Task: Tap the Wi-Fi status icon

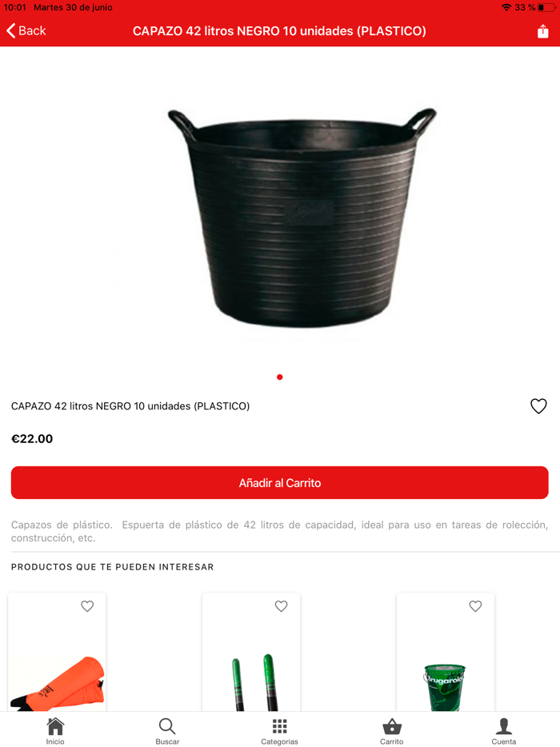Action: click(x=506, y=8)
